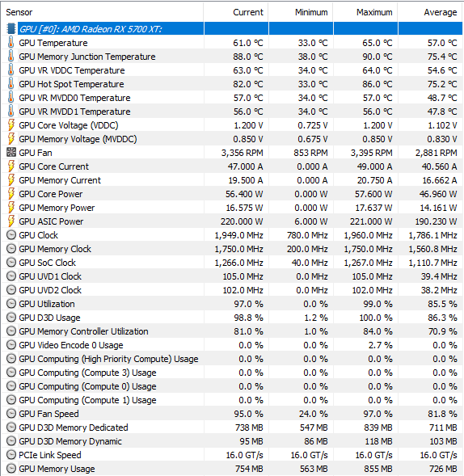Viewport: 464px width, 476px height.
Task: Select the GPU Clock sensor label
Action: [x=38, y=235]
